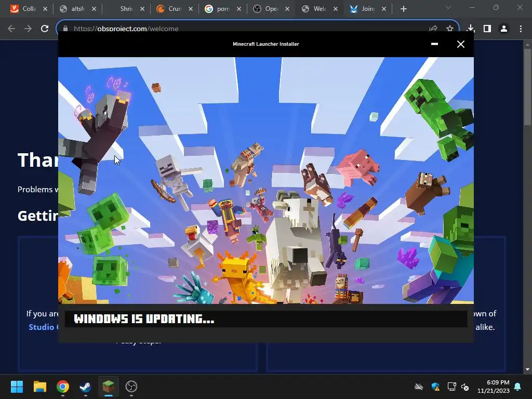Click the cloud-off tray icon
The width and height of the screenshot is (532, 399).
point(419,387)
